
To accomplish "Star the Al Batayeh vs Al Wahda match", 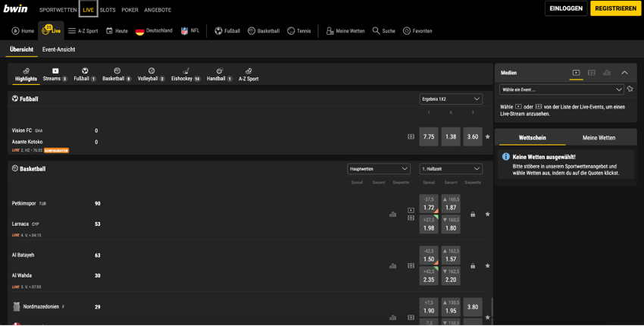I will [x=487, y=266].
